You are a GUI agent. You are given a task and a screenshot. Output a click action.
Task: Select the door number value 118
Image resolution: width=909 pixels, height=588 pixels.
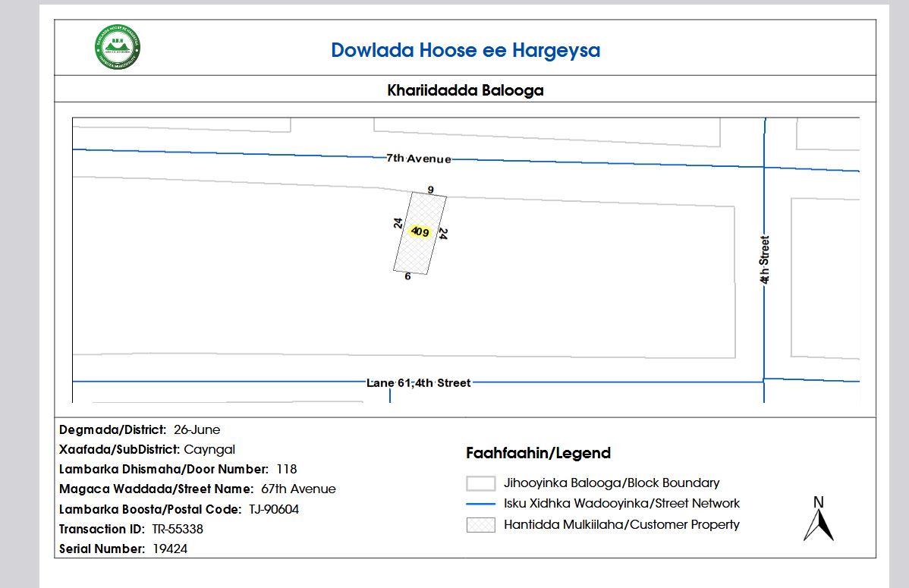point(286,469)
